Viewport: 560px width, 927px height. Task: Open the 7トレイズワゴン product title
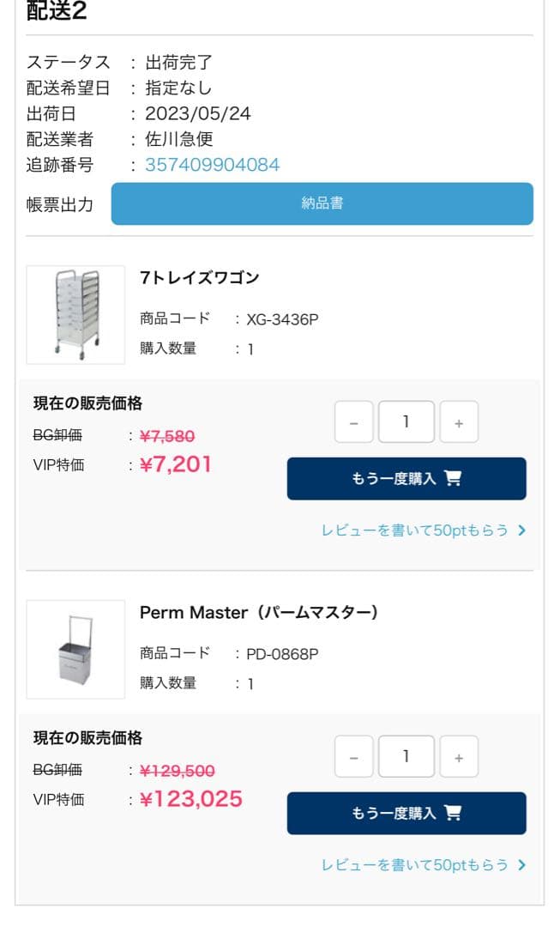tap(199, 278)
